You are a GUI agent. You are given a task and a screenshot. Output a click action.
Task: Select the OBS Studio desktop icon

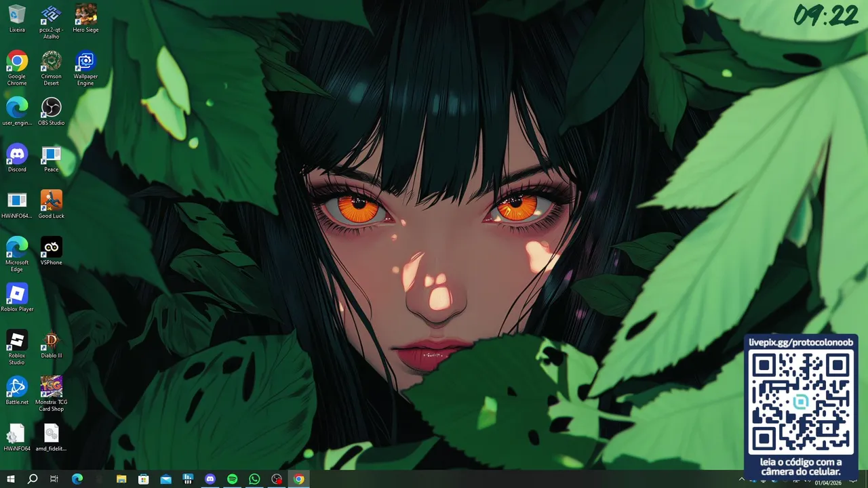pos(51,112)
